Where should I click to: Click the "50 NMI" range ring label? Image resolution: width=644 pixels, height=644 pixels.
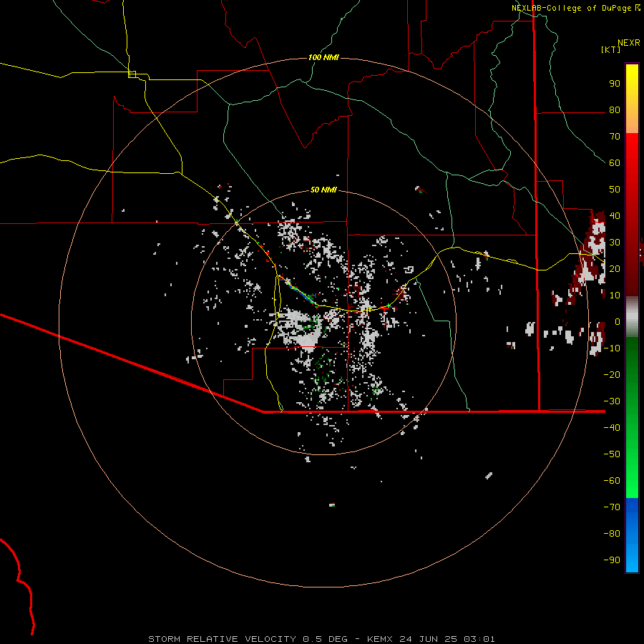point(323,190)
